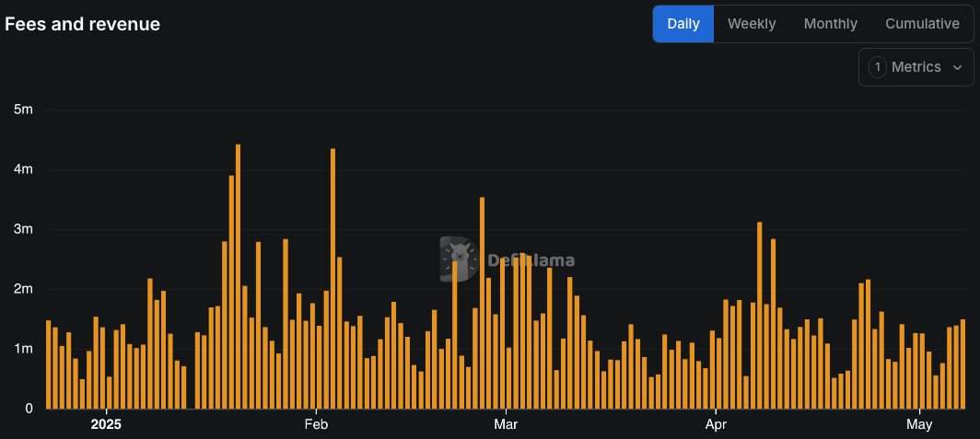Click the Fees and revenue heading
Viewport: 980px width, 439px height.
tap(83, 24)
